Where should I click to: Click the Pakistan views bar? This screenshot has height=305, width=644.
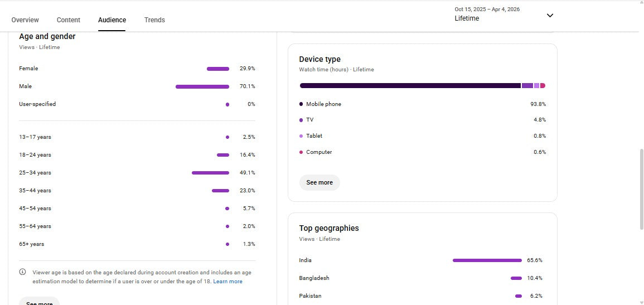(x=519, y=296)
